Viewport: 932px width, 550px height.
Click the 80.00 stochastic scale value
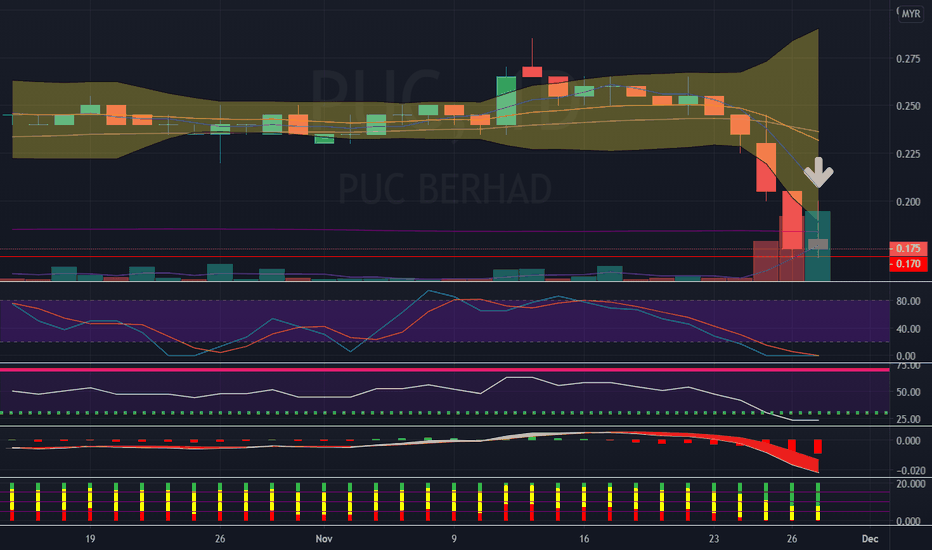tap(908, 301)
